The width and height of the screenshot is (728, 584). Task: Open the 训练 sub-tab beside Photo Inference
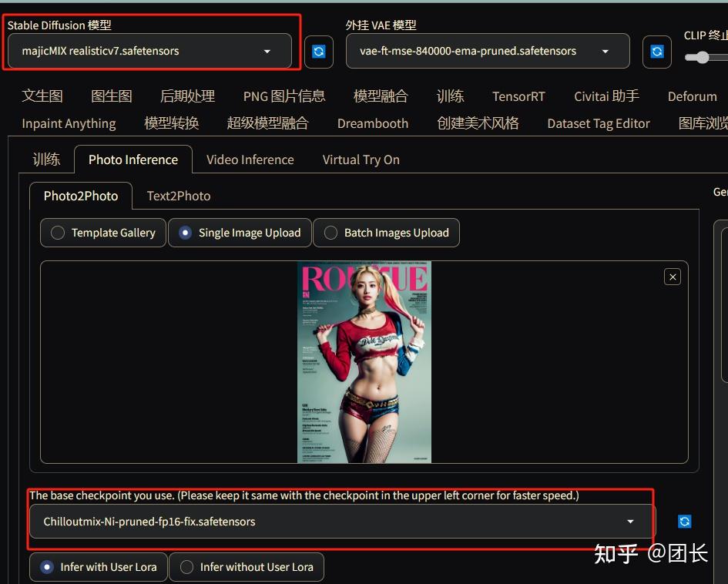(x=46, y=159)
